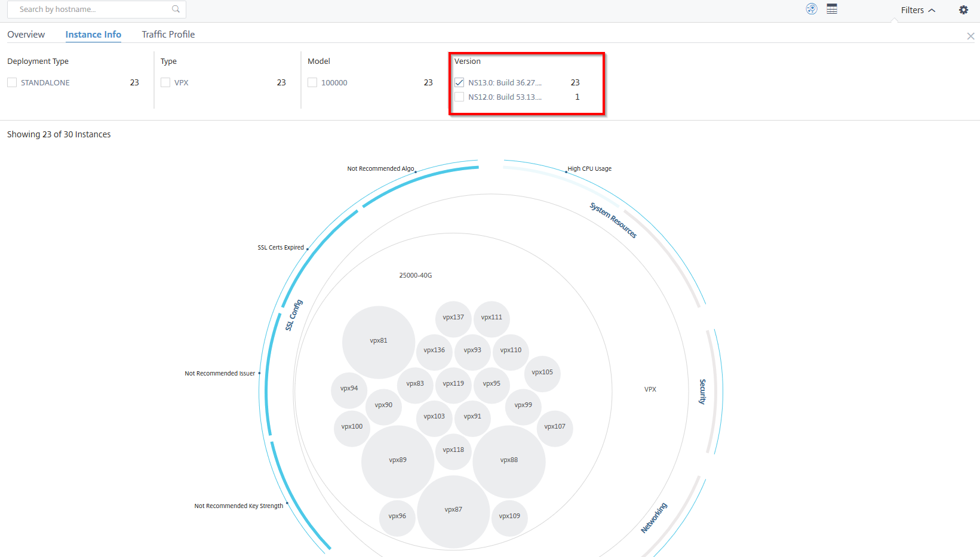Switch to circle pack view icon
Screen dimensions: 980x557
[812, 9]
